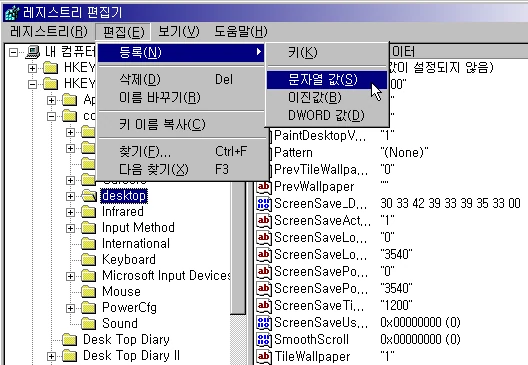Click the "1200" data of ScreenSaveTi...
Screen dimensions: 528x365
pos(396,305)
